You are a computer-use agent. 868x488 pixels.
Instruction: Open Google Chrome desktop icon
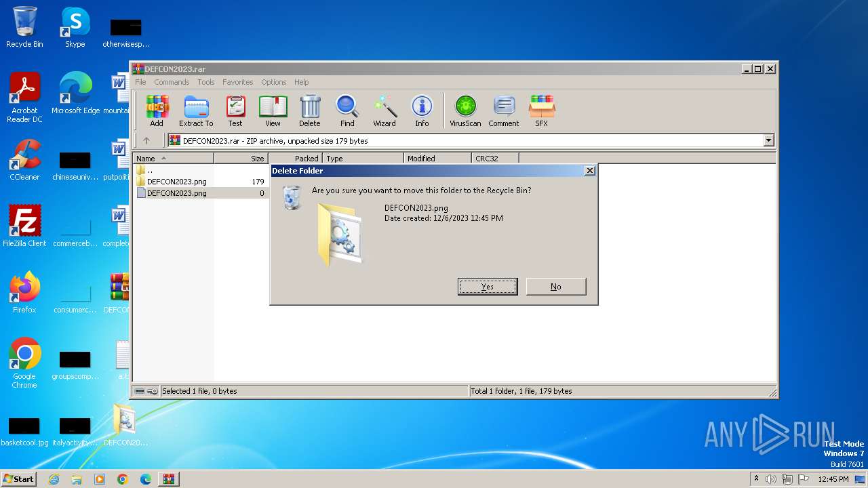(x=24, y=363)
